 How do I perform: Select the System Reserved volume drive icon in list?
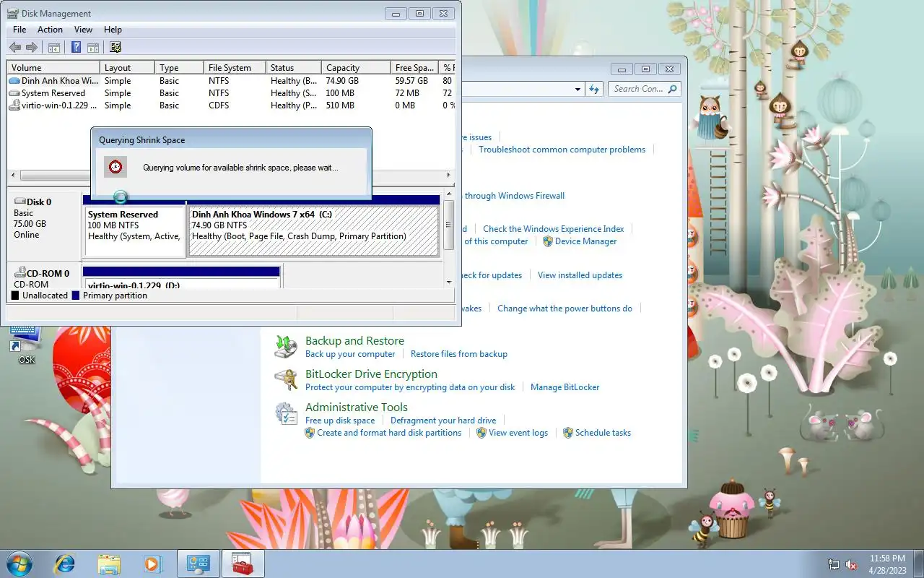click(x=14, y=93)
